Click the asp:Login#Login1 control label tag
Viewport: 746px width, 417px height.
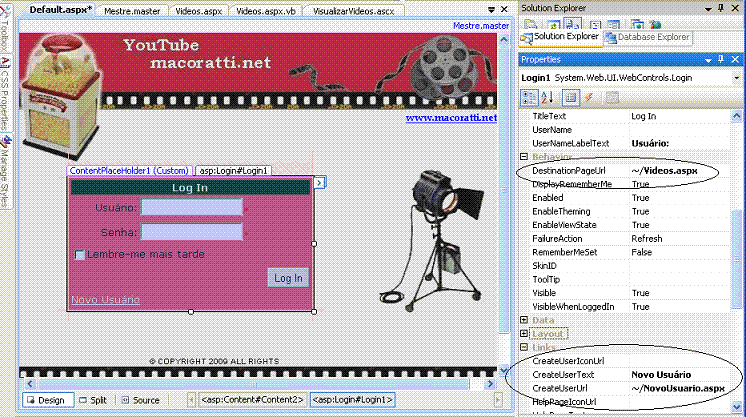[x=233, y=170]
